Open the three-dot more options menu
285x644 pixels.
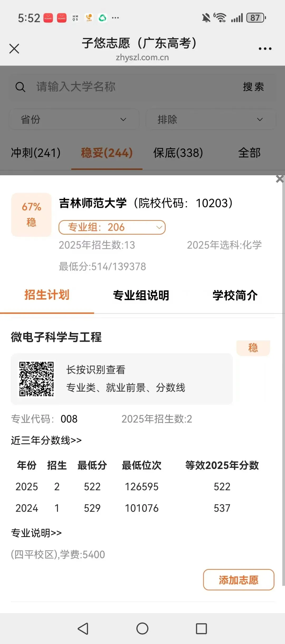pos(265,49)
